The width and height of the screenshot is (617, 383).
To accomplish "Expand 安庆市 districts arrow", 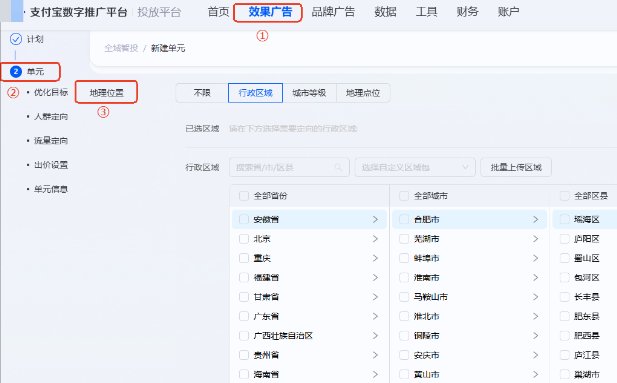I will point(536,355).
